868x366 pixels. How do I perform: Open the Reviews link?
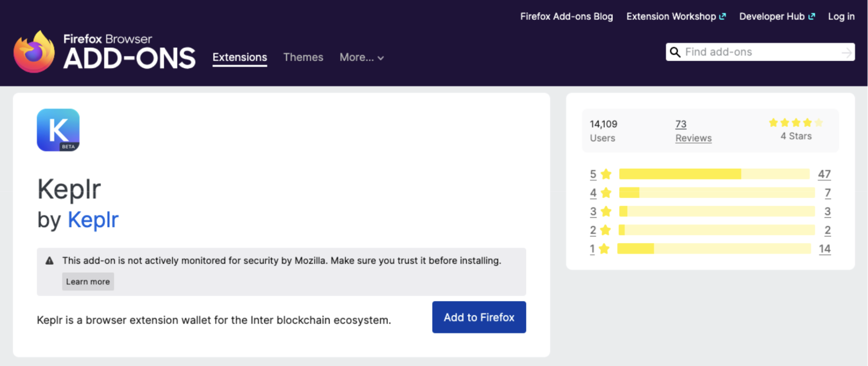[693, 138]
